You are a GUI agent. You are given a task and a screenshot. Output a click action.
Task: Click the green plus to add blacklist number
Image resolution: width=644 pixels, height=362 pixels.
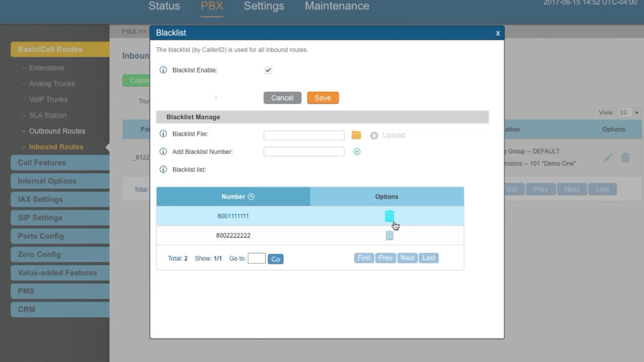coord(357,151)
